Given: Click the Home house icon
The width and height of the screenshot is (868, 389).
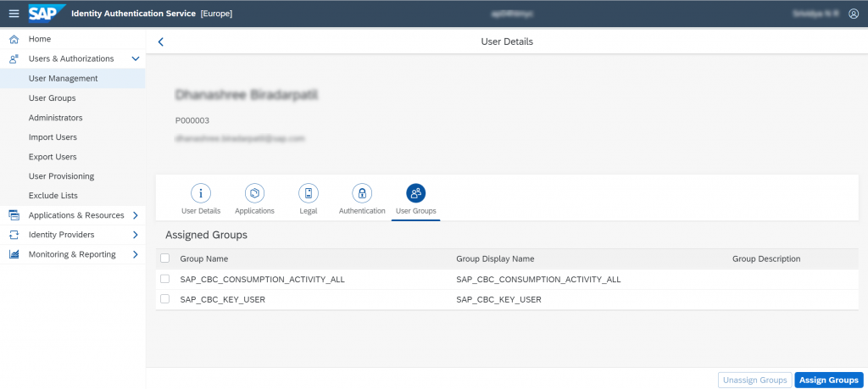Looking at the screenshot, I should point(14,39).
